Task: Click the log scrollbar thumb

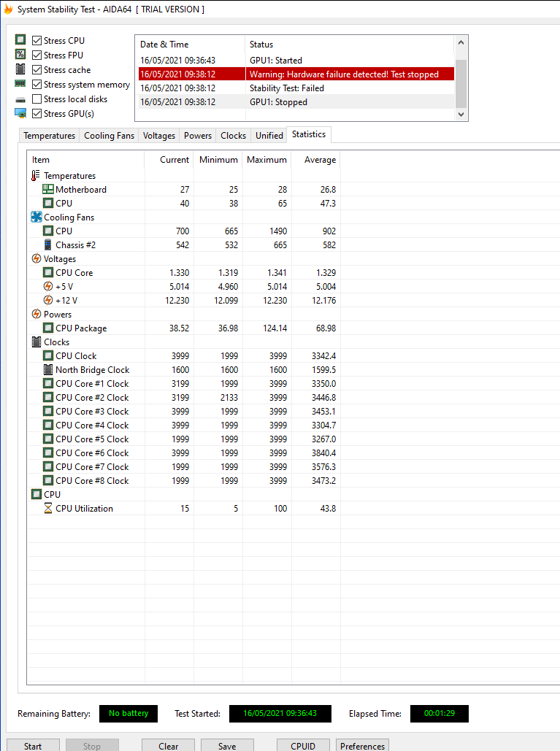Action: [461, 84]
